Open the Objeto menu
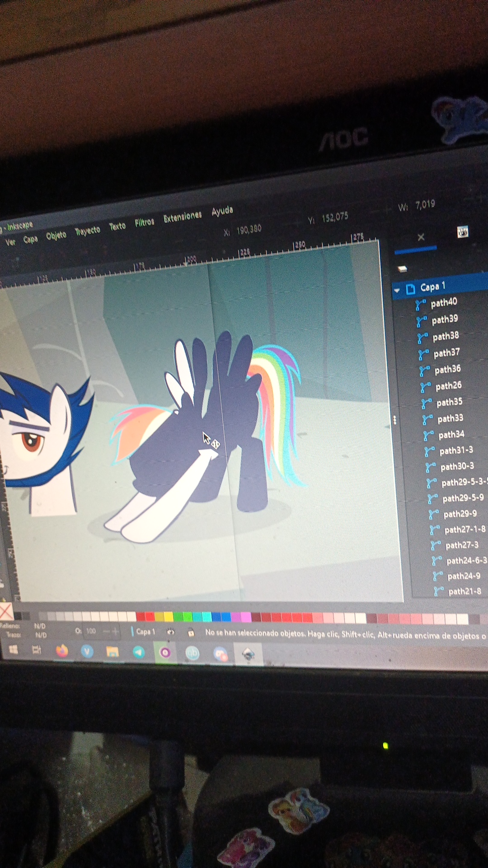Viewport: 488px width, 868px height. (x=56, y=235)
